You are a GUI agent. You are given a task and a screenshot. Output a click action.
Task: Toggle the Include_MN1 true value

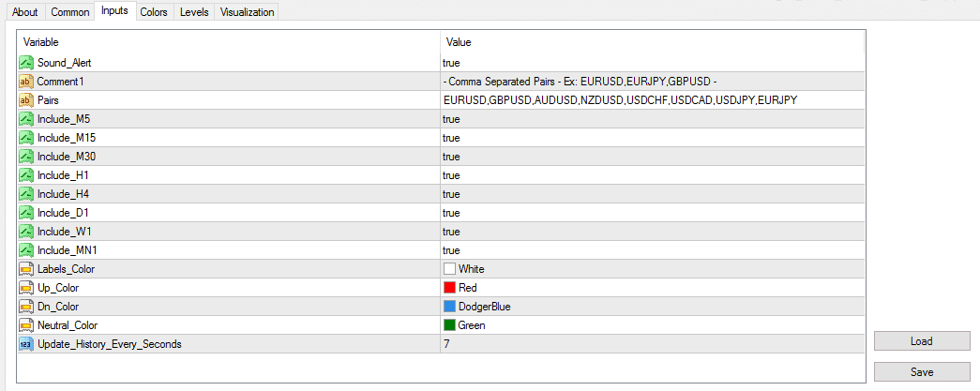(x=451, y=250)
